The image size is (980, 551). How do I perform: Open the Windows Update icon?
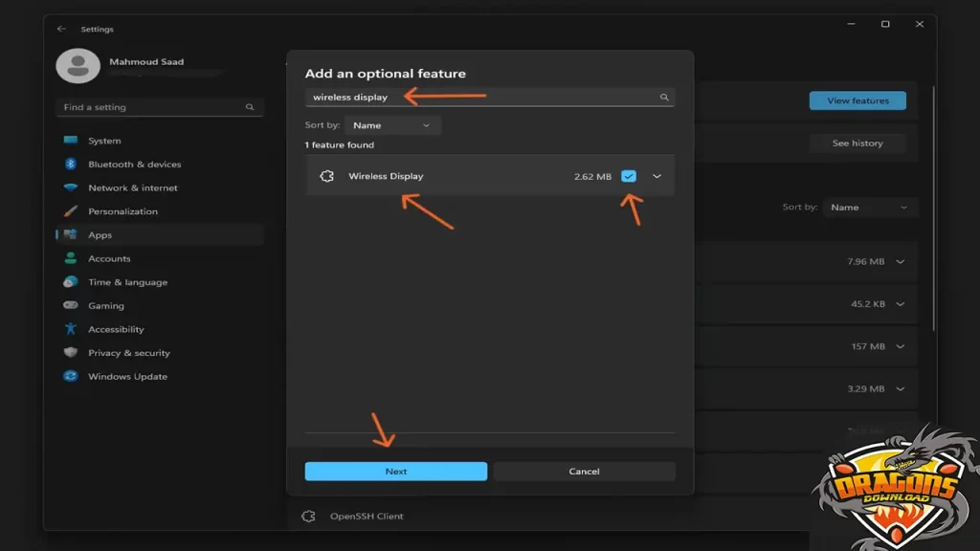pos(70,377)
